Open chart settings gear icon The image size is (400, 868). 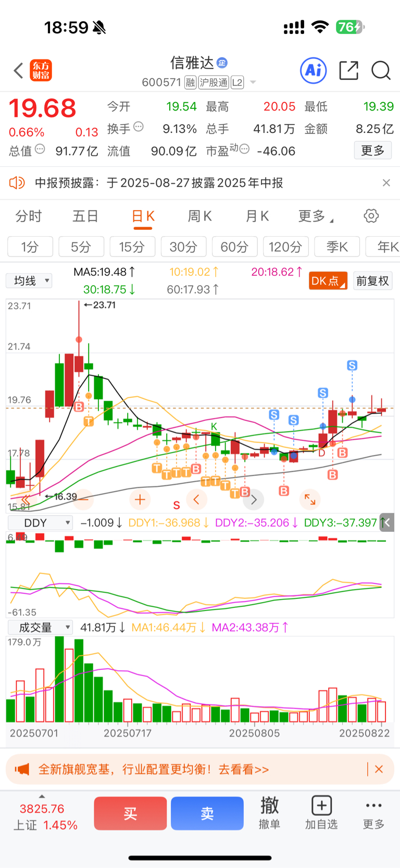[x=371, y=216]
